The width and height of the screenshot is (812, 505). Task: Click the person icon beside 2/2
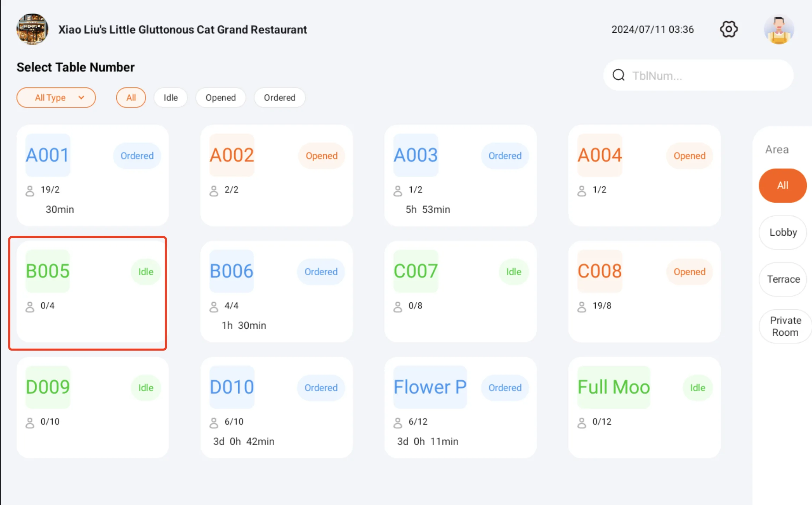214,191
